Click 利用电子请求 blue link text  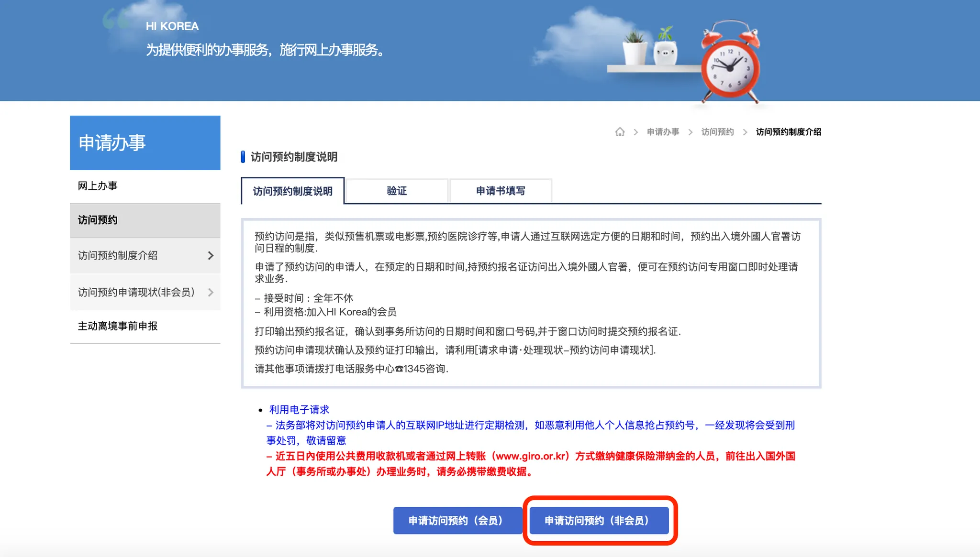coord(299,410)
